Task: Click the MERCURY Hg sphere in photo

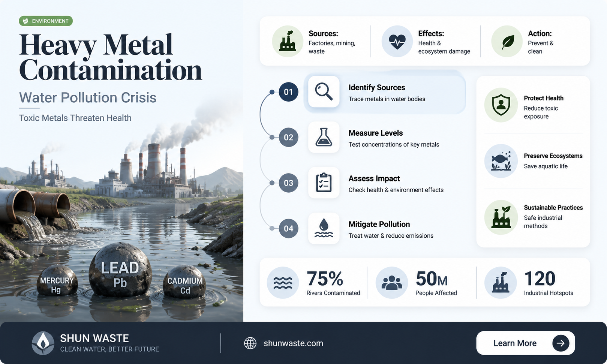Action: 57,281
